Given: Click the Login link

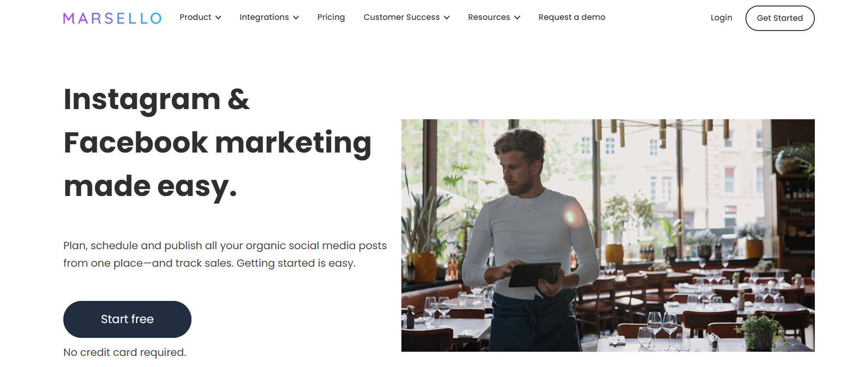Looking at the screenshot, I should tap(721, 18).
